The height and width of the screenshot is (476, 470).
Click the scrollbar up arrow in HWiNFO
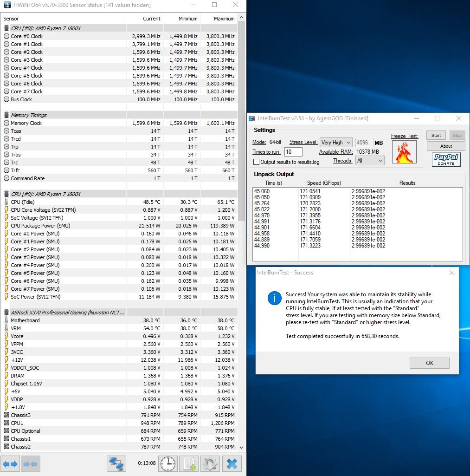(x=242, y=18)
